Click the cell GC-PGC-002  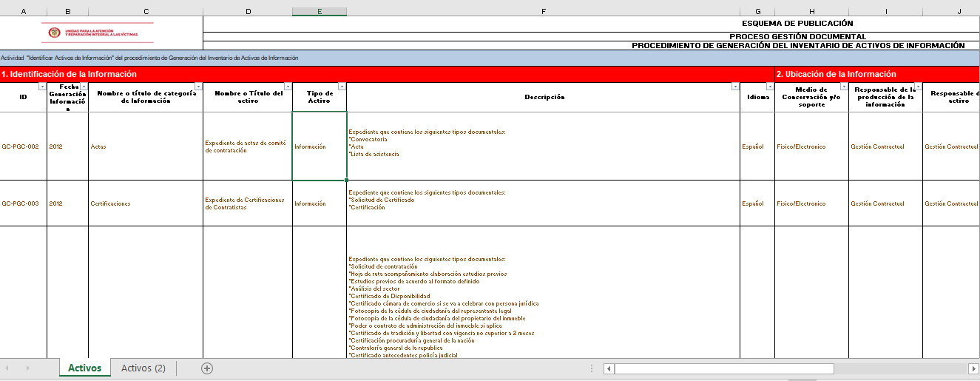(23, 146)
